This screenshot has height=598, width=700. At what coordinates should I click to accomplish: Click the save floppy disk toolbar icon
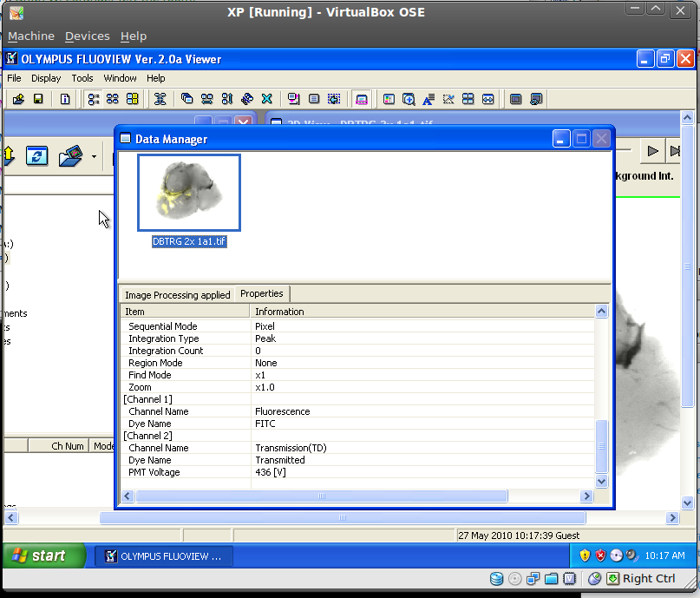click(x=38, y=99)
